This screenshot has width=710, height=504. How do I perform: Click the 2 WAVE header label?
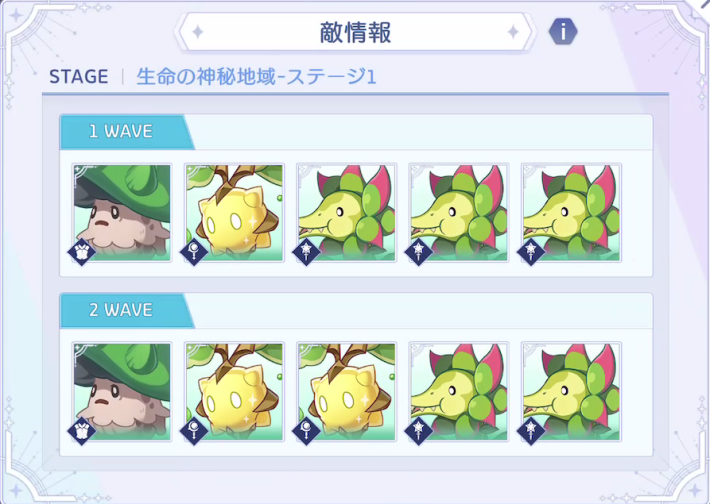121,310
